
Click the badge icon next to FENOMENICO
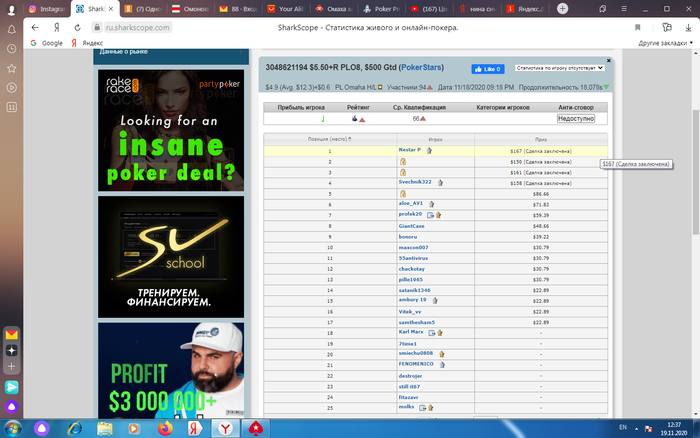[x=442, y=365]
